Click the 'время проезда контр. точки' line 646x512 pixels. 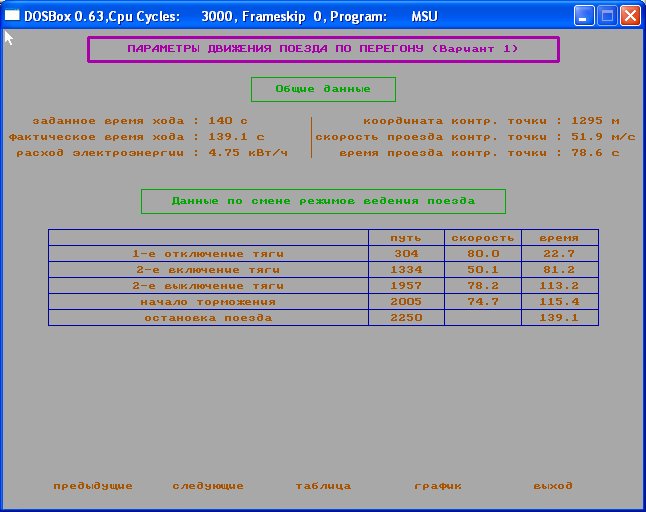pos(479,153)
